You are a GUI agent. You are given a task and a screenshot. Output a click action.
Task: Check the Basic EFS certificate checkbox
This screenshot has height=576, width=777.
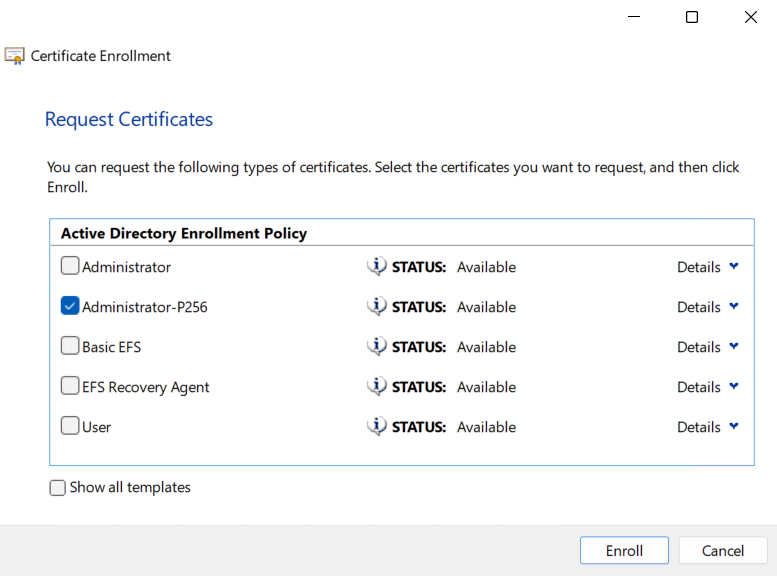tap(70, 346)
